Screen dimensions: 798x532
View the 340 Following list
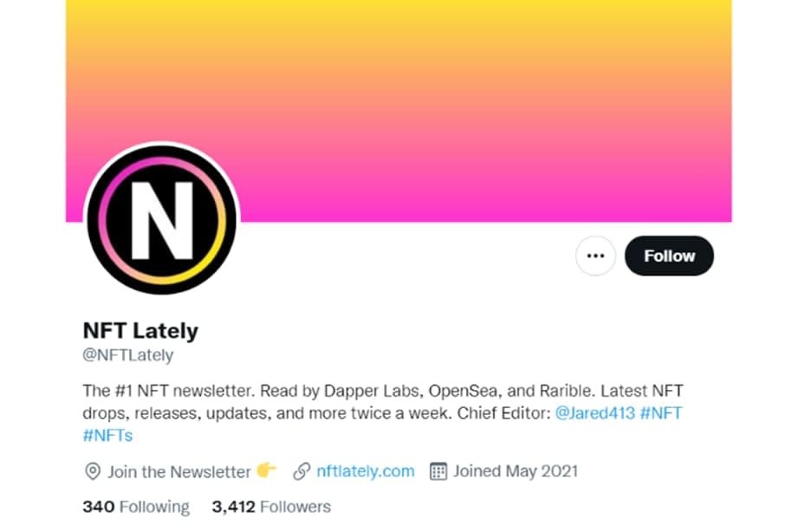136,506
